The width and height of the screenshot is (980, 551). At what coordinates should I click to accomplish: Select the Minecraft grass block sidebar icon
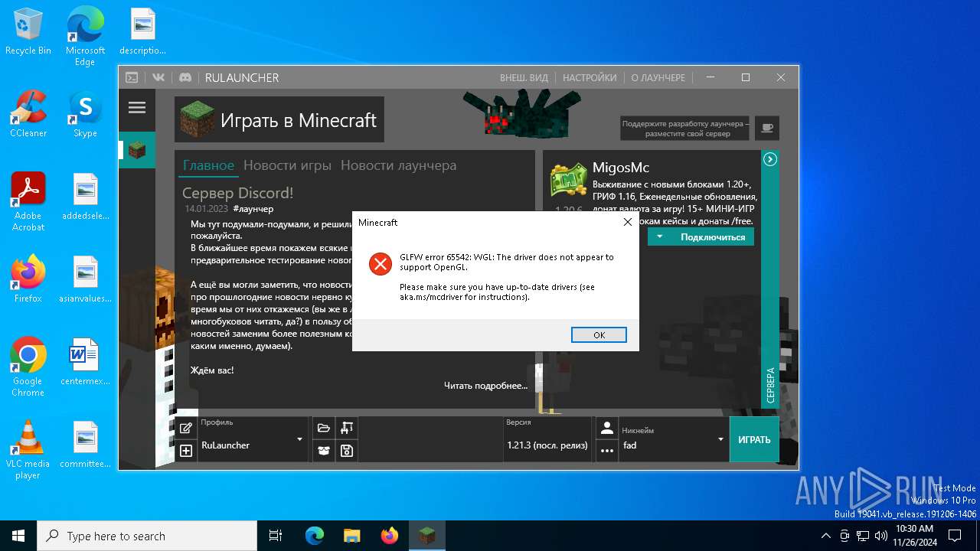tap(137, 150)
